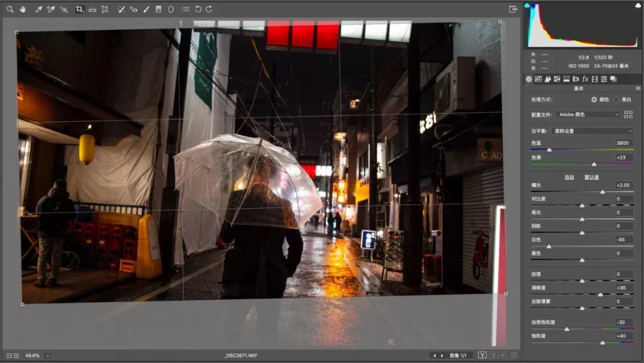Select the Radial Filter tool

[x=171, y=9]
